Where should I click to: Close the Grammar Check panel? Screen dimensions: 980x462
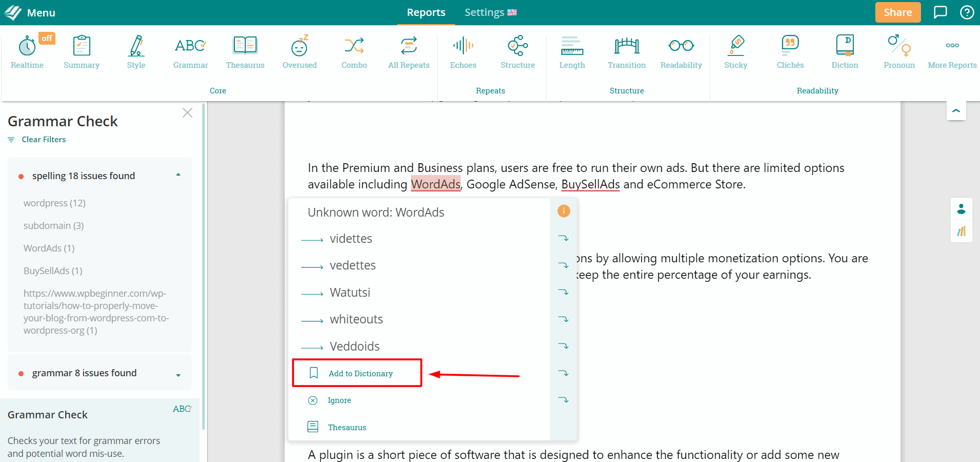[187, 113]
